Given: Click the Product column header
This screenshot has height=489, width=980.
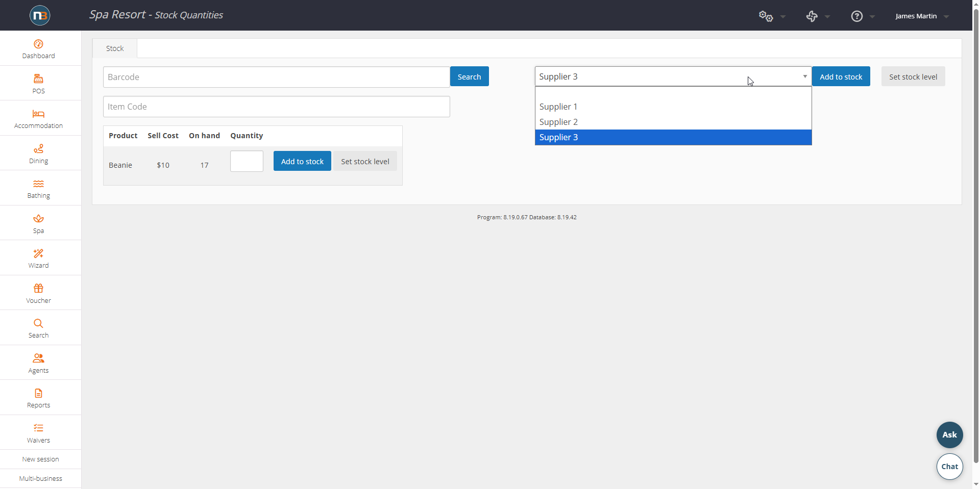Looking at the screenshot, I should (123, 136).
